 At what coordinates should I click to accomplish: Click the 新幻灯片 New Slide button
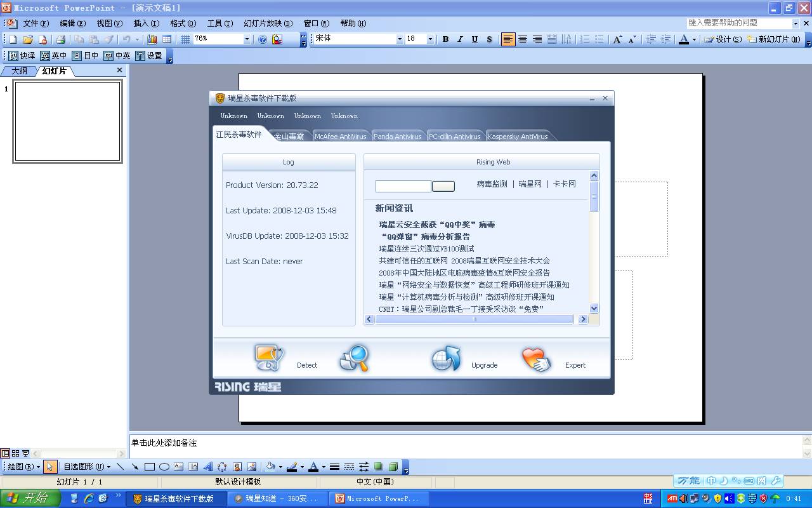point(773,39)
